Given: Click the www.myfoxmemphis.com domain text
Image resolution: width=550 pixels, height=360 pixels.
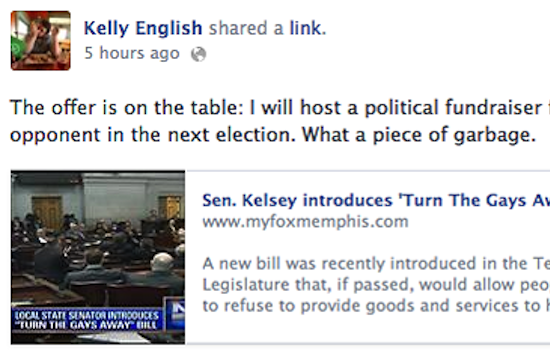Looking at the screenshot, I should click(306, 222).
